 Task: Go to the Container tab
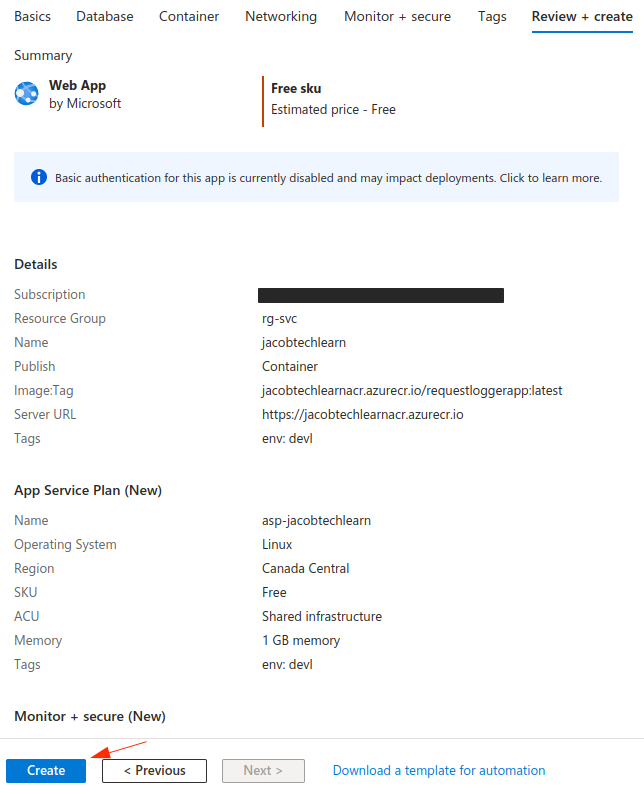[189, 17]
